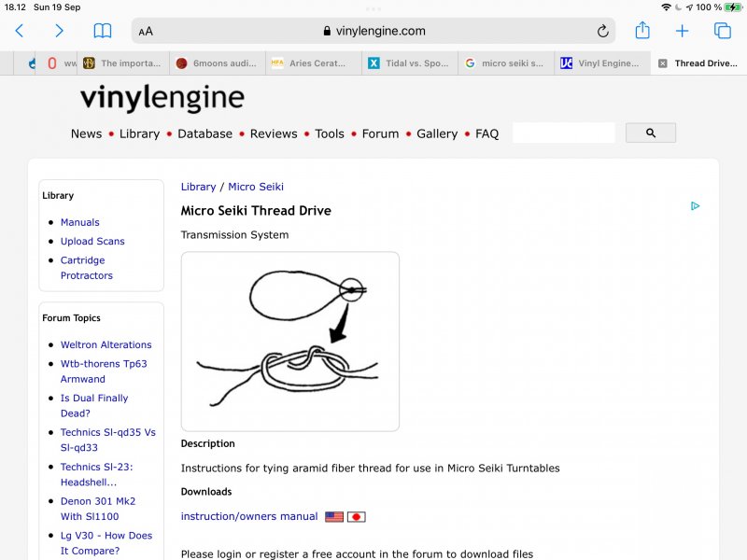Switch to the micro seiki Google tab
Image resolution: width=747 pixels, height=560 pixels.
(x=506, y=63)
